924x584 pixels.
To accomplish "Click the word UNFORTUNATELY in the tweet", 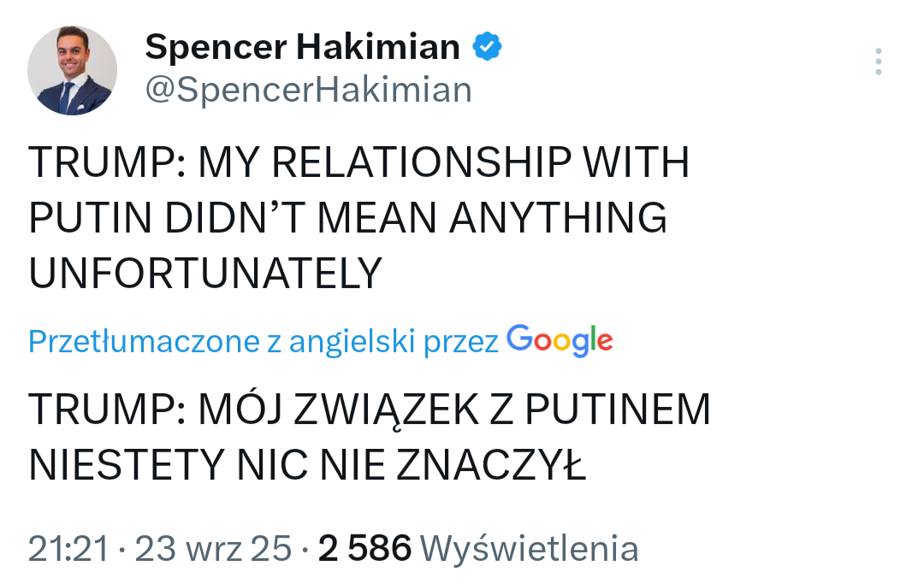I will click(204, 273).
